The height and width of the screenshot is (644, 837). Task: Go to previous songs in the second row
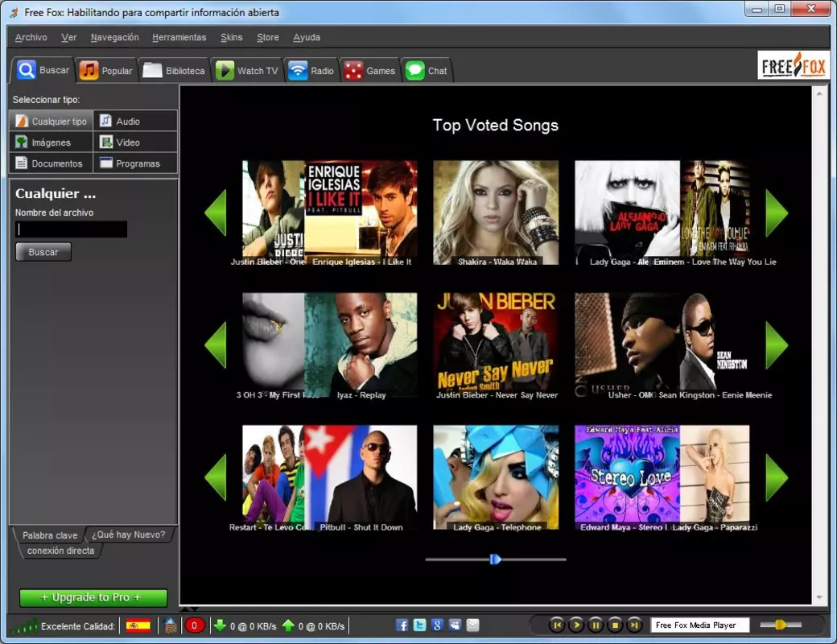(x=216, y=345)
